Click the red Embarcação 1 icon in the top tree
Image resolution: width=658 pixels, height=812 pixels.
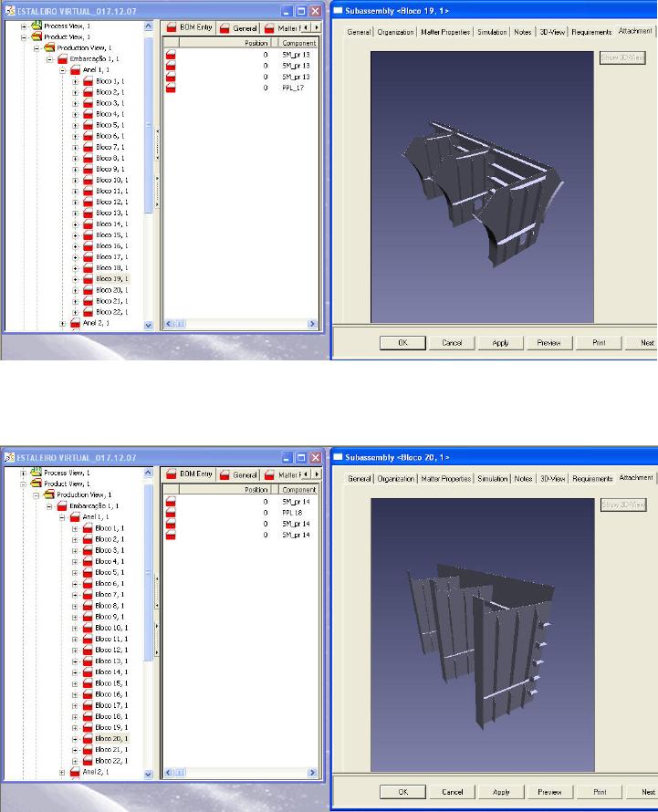click(x=63, y=58)
